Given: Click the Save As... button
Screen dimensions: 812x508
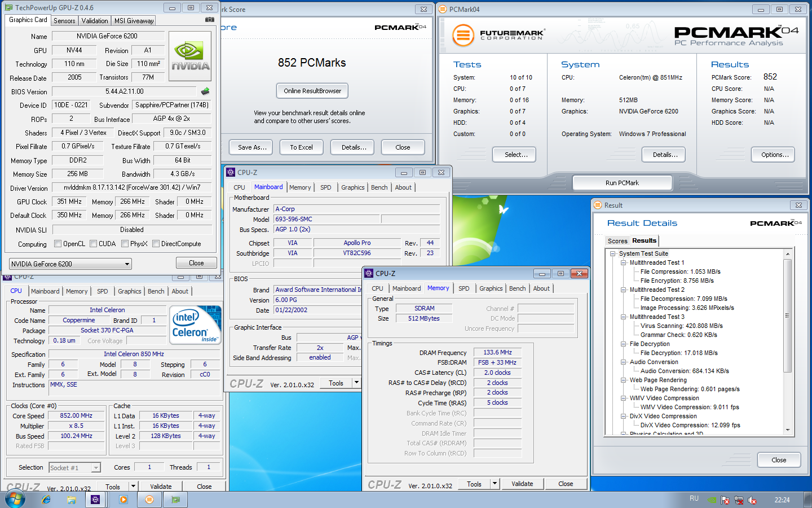Looking at the screenshot, I should coord(251,147).
